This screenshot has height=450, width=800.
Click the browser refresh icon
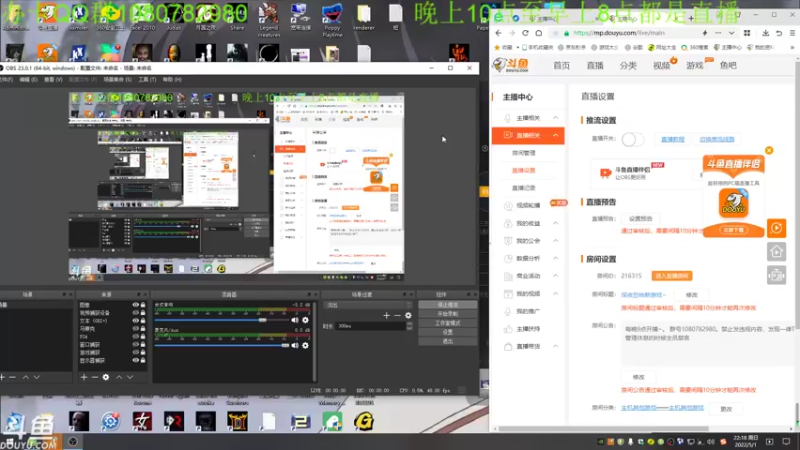click(525, 33)
